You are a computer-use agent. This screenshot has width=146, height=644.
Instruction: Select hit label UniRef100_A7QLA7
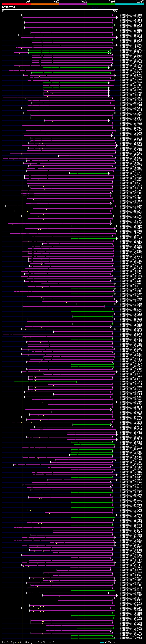(x=131, y=206)
